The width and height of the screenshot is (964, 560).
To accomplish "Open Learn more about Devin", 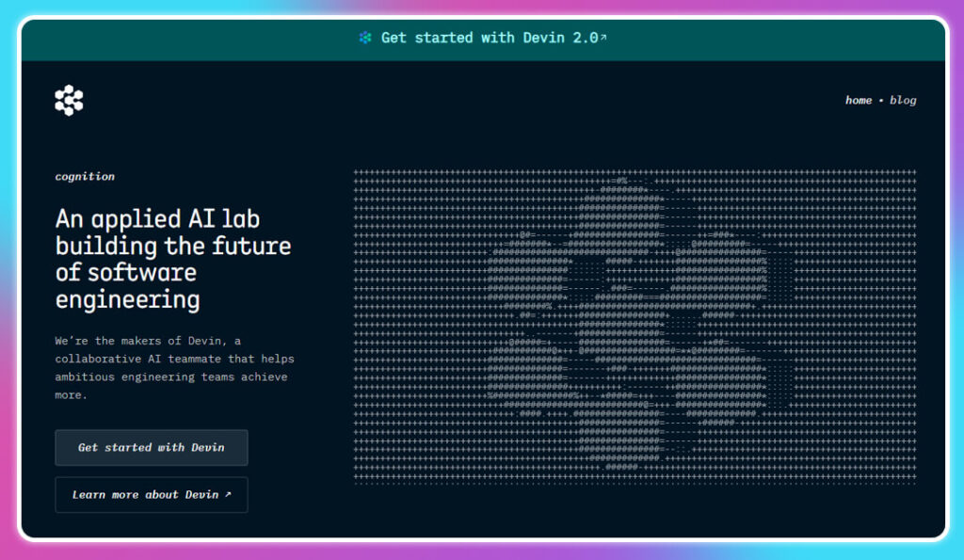I will (151, 494).
